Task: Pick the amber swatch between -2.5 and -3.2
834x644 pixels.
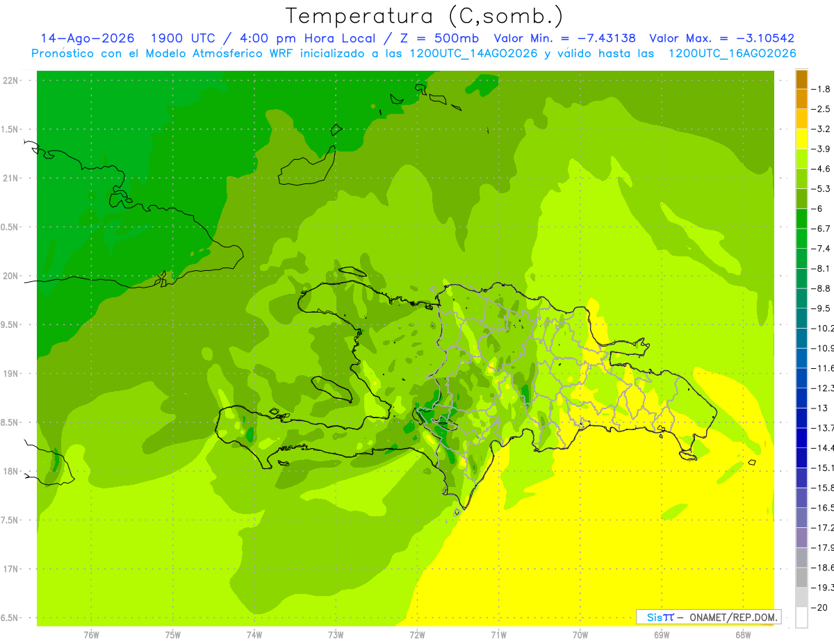Action: coord(801,119)
